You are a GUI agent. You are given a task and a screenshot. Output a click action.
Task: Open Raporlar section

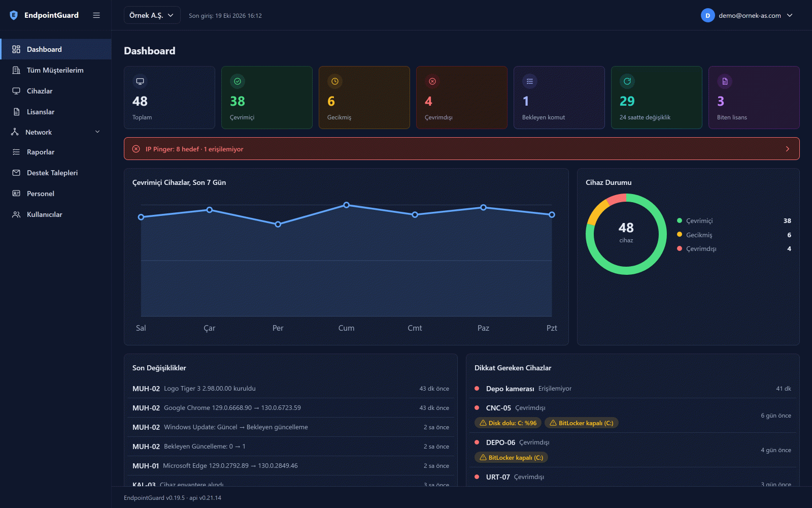[x=56, y=152]
